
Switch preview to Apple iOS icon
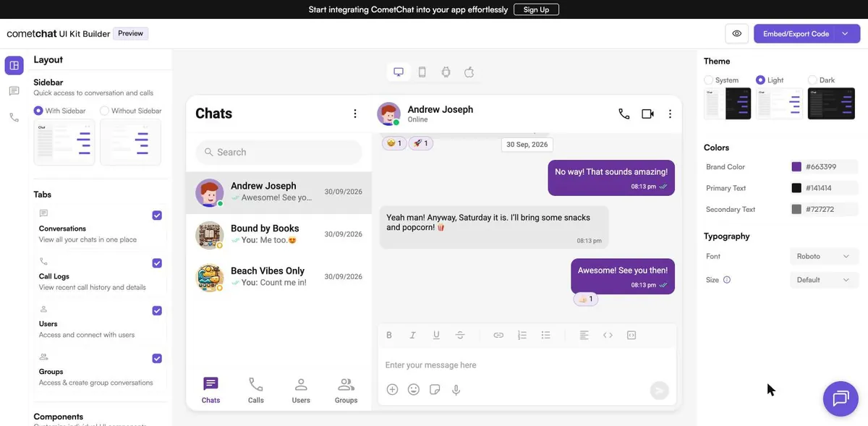tap(469, 72)
